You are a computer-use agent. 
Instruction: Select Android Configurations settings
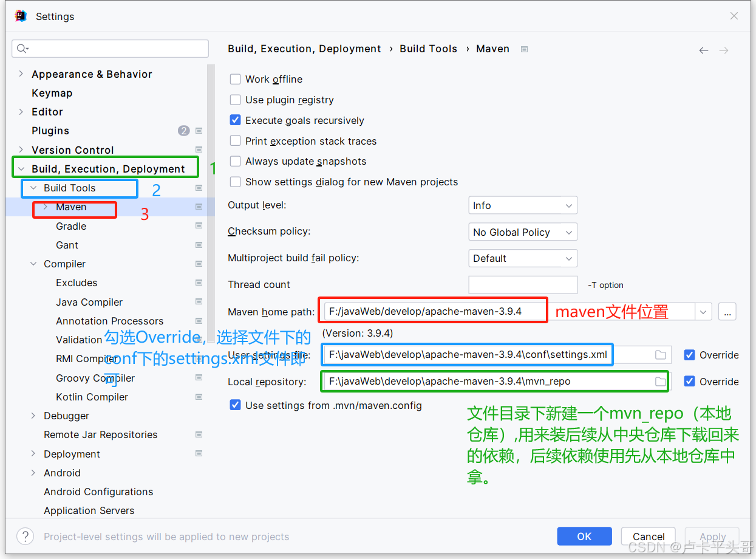click(x=98, y=492)
